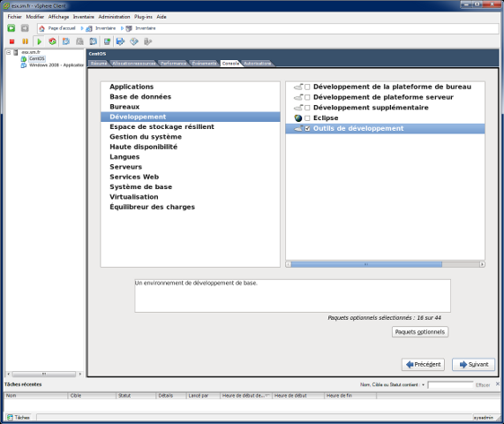Click the left blue arrow in Précédent button
Viewport: 504px width, 424px height.
pyautogui.click(x=410, y=365)
